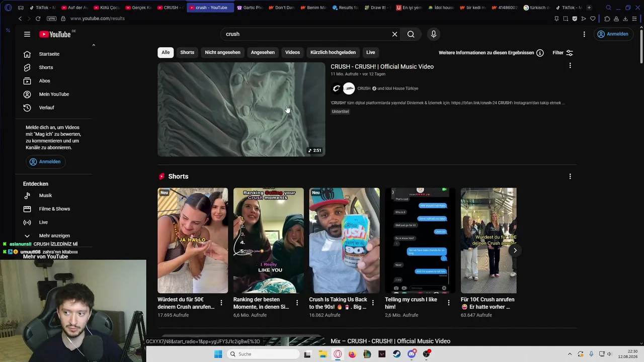Click the Anmelden button in the header
This screenshot has height=362, width=644.
click(612, 34)
